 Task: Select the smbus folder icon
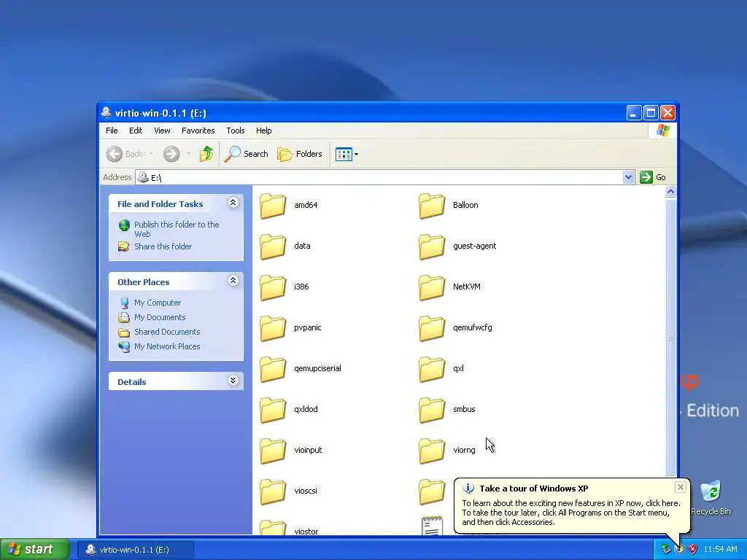click(432, 410)
